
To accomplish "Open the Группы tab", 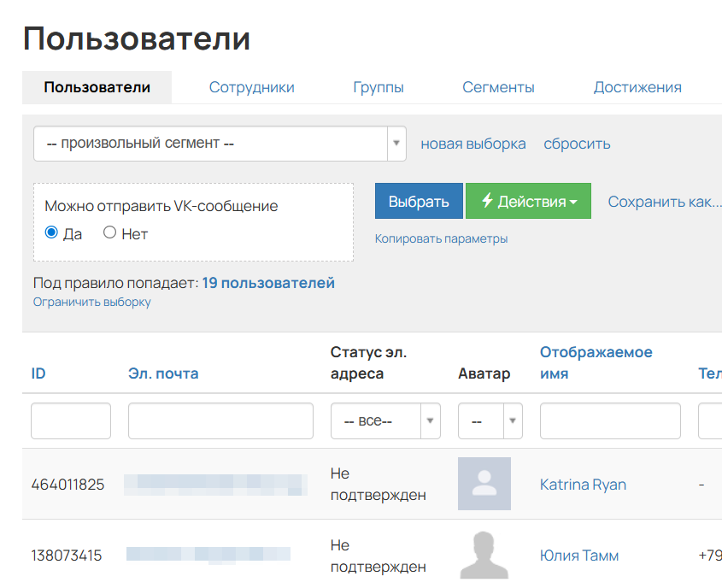I will (x=378, y=86).
